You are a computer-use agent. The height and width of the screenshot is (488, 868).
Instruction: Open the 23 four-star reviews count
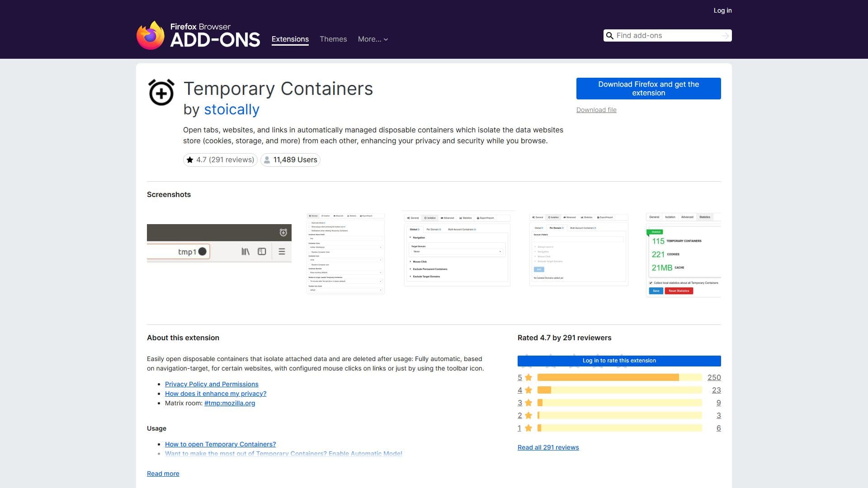coord(717,390)
